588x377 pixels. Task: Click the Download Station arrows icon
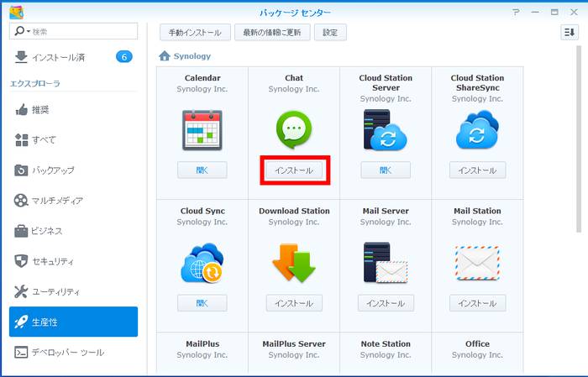pos(294,263)
